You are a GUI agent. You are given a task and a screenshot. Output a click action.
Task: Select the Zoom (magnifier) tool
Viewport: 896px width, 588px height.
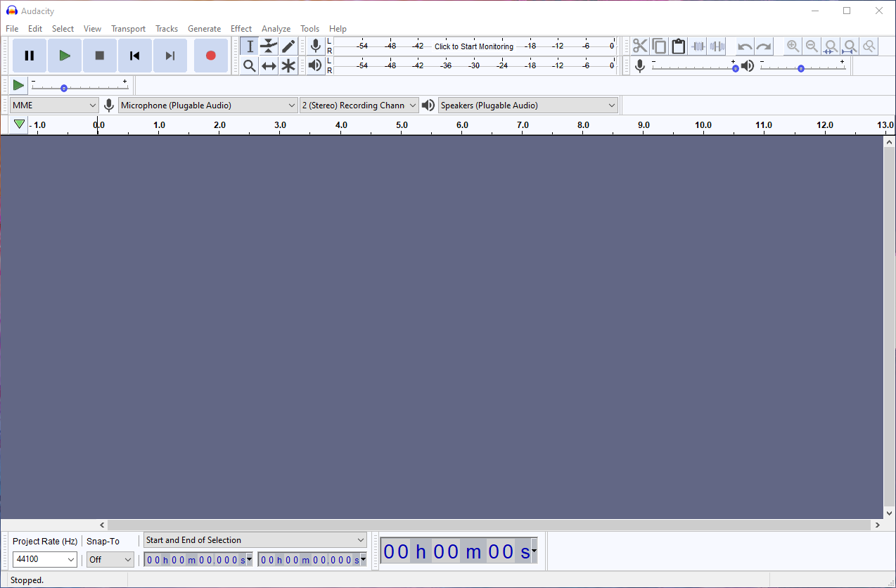250,66
